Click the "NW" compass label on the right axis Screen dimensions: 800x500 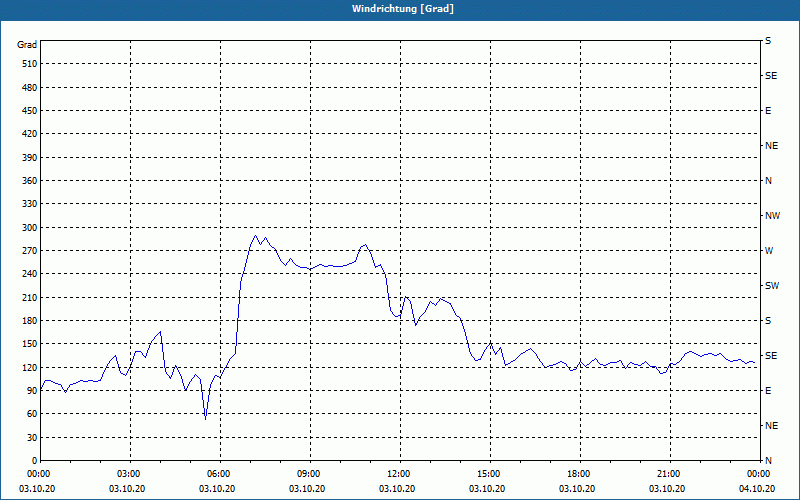click(772, 216)
